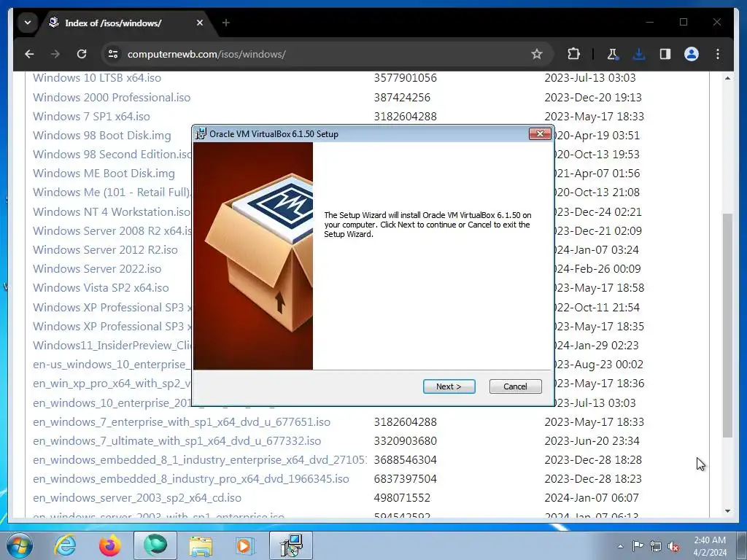Toggle Chrome side panel
747x560 pixels.
point(665,54)
